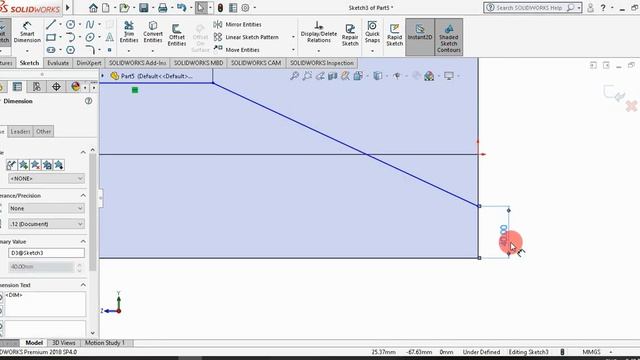Click the Linear Sketch Pattern command
The height and width of the screenshot is (360, 640).
[246, 37]
